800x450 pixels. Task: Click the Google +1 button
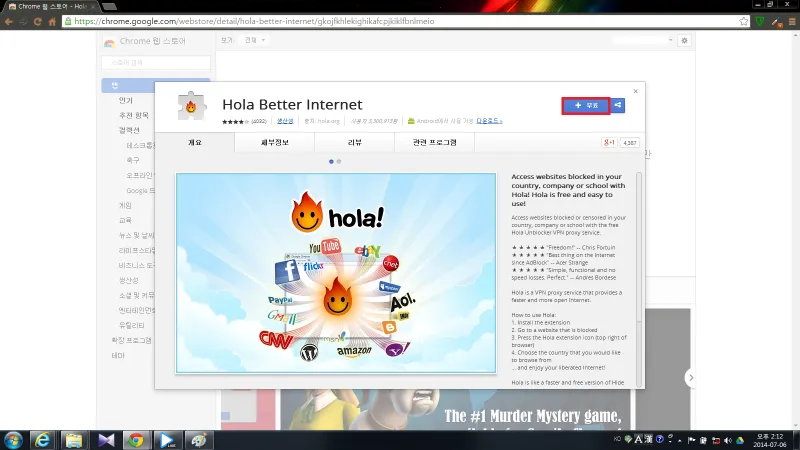pos(609,143)
